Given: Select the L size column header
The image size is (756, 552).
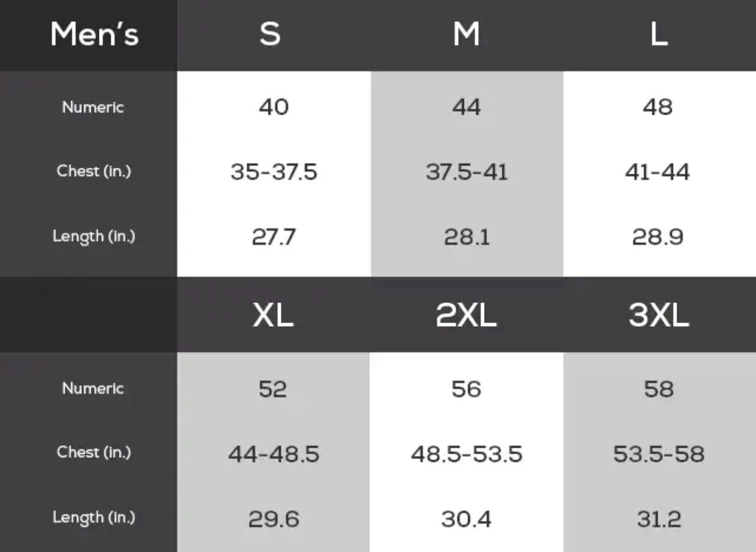Looking at the screenshot, I should tap(659, 34).
